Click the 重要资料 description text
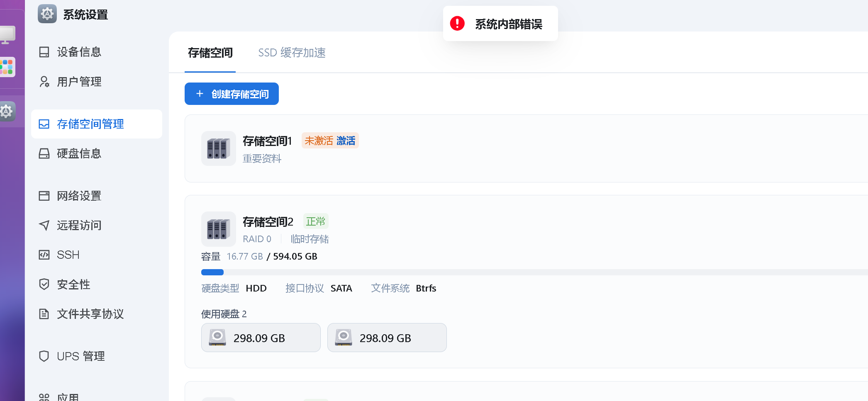This screenshot has width=868, height=401. (x=262, y=158)
